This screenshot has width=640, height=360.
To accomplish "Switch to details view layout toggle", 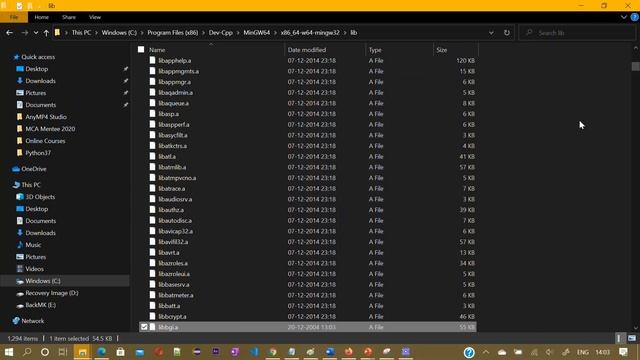I will [x=619, y=338].
